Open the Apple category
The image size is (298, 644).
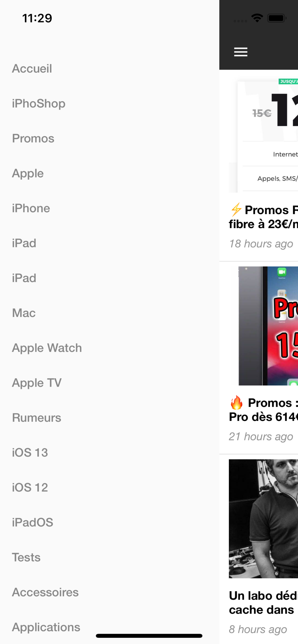click(28, 173)
